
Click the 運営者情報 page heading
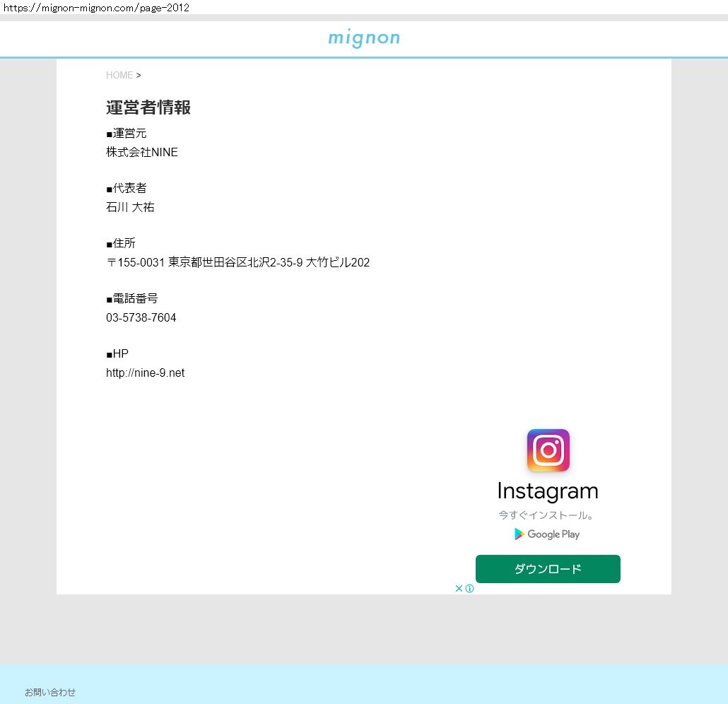coord(148,107)
